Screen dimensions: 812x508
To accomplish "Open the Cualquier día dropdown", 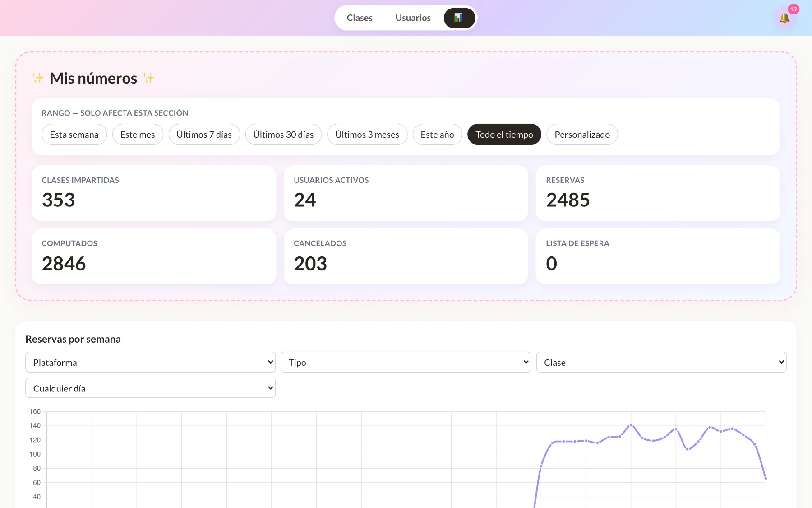I will (x=151, y=388).
